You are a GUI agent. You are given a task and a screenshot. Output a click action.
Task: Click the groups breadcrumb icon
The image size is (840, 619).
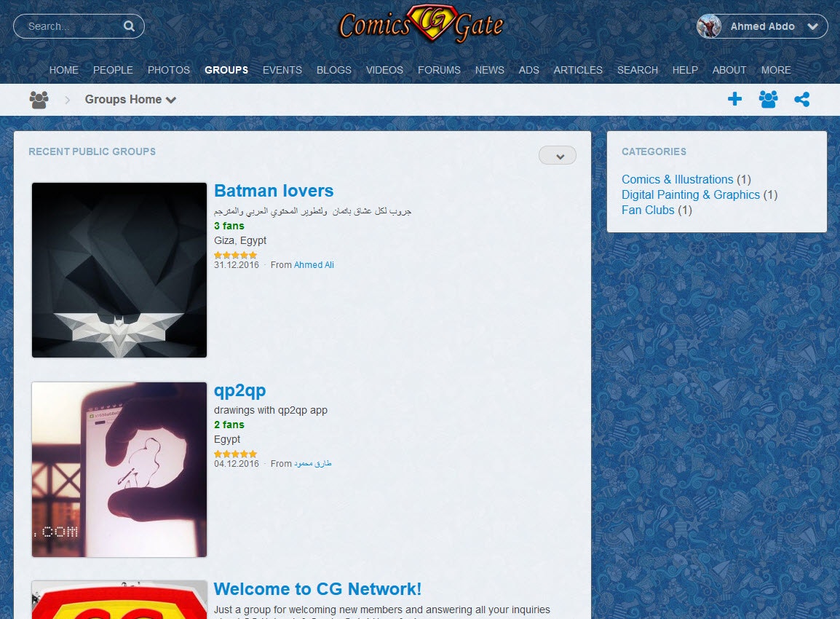pos(39,99)
